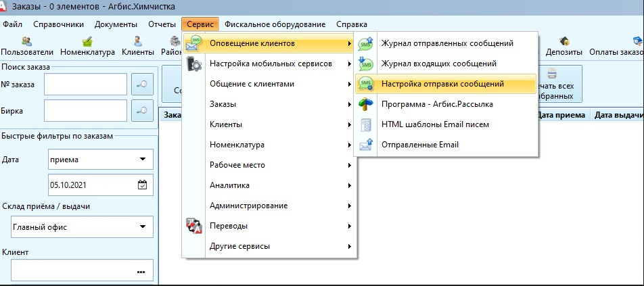This screenshot has width=644, height=286.
Task: Sort by Дата приема column header
Action: [x=563, y=115]
